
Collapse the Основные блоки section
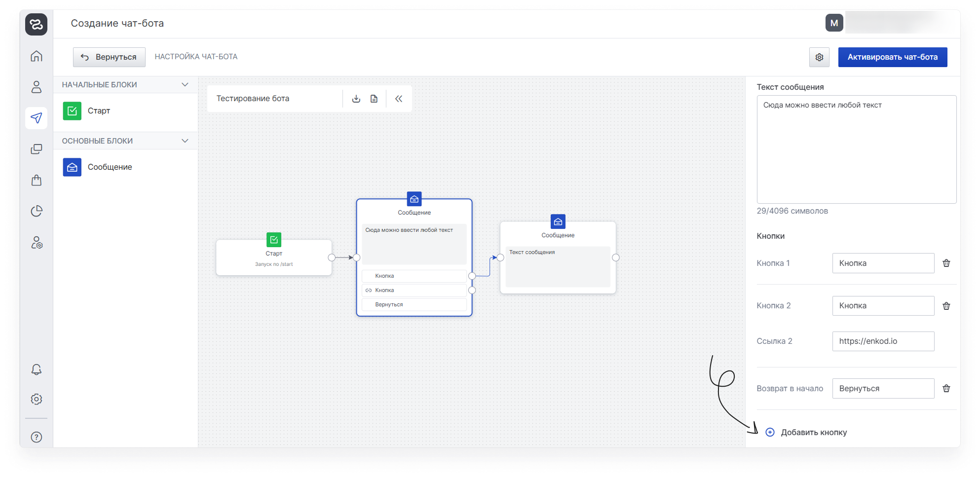(185, 141)
